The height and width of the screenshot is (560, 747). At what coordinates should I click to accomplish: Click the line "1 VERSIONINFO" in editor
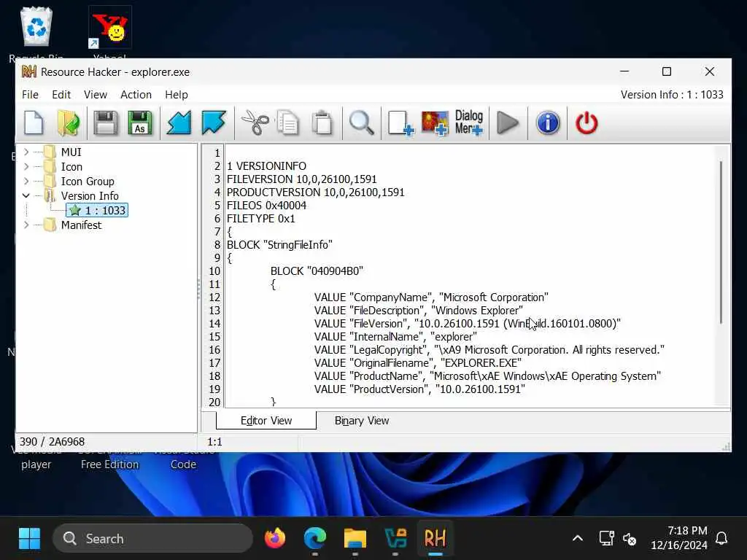pos(267,166)
